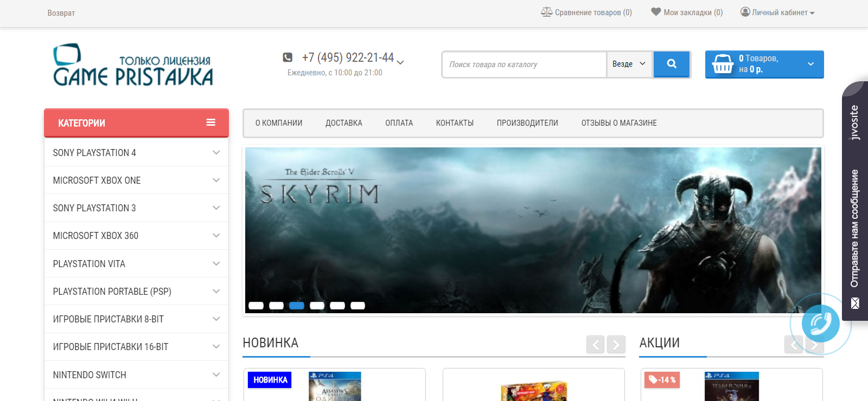The width and height of the screenshot is (868, 401).
Task: Click the Game Pristavka logo
Action: (133, 66)
